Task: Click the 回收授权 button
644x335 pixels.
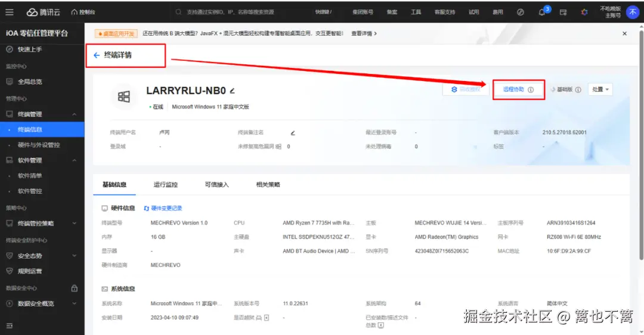Action: pos(465,89)
